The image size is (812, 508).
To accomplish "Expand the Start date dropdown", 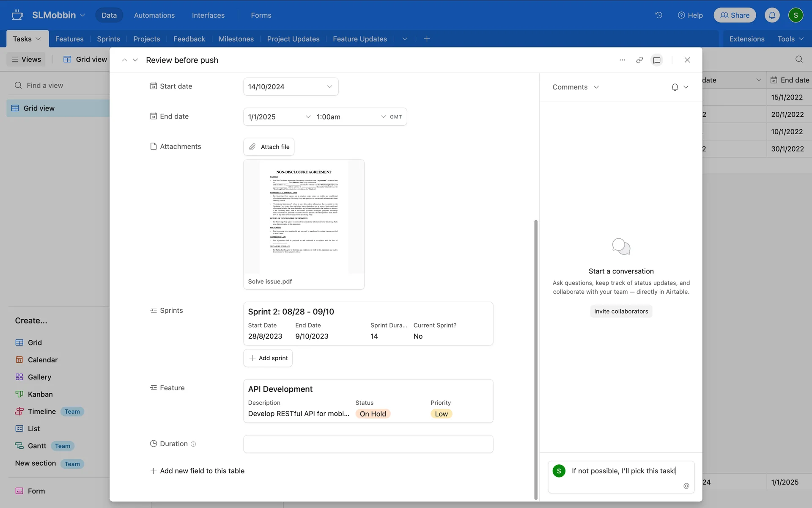I will coord(329,87).
